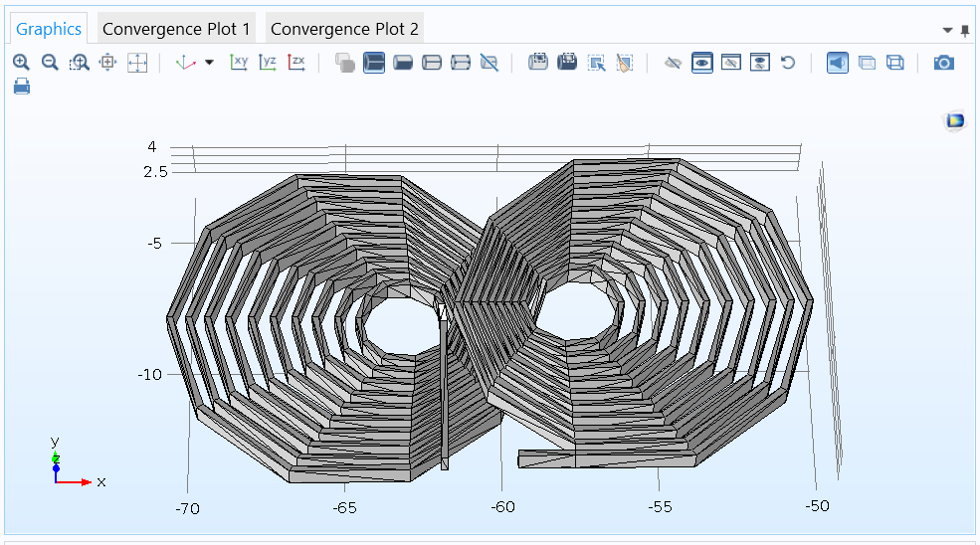Click the Zoom In magnifier icon
Viewport: 980px width, 545px height.
pyautogui.click(x=21, y=63)
